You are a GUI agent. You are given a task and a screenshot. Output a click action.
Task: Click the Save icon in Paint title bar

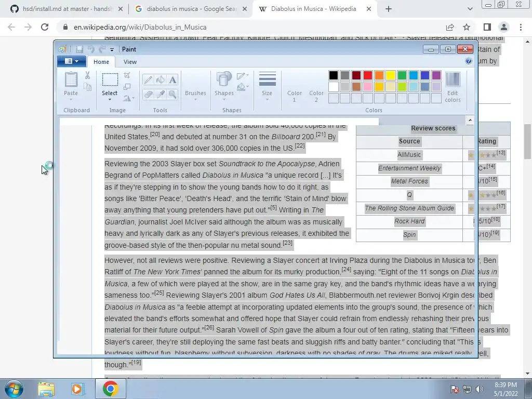click(79, 49)
